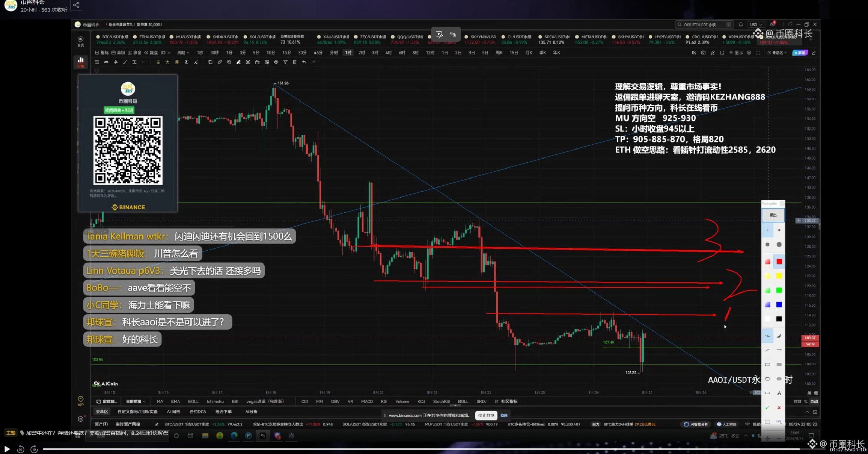
Task: Open the 周期 period dropdown
Action: coord(183,53)
